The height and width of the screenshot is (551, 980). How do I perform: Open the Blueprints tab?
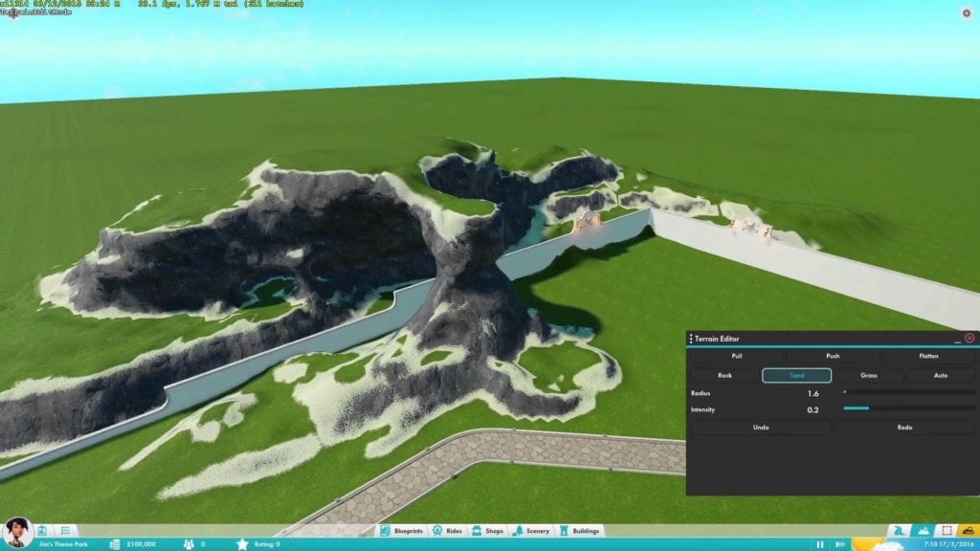[x=406, y=531]
